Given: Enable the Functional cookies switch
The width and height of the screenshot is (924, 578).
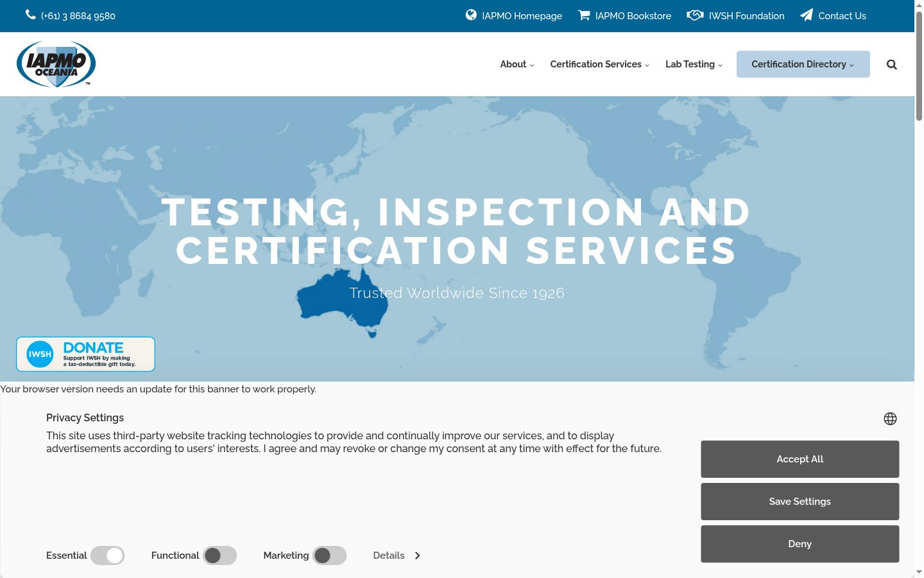Looking at the screenshot, I should tap(220, 556).
